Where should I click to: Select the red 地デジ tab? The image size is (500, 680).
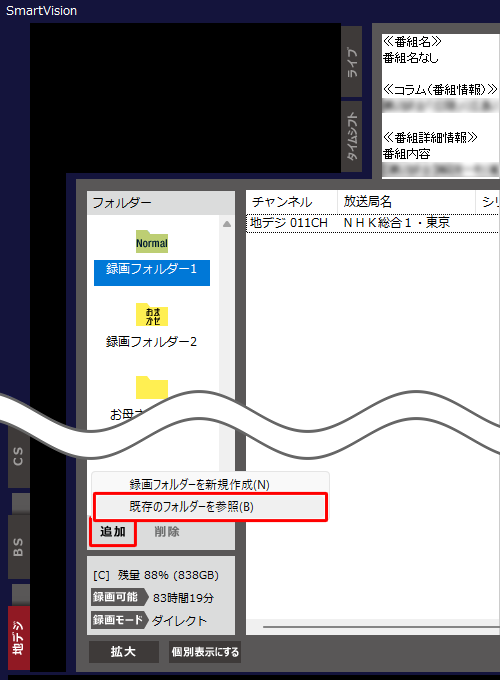point(19,638)
